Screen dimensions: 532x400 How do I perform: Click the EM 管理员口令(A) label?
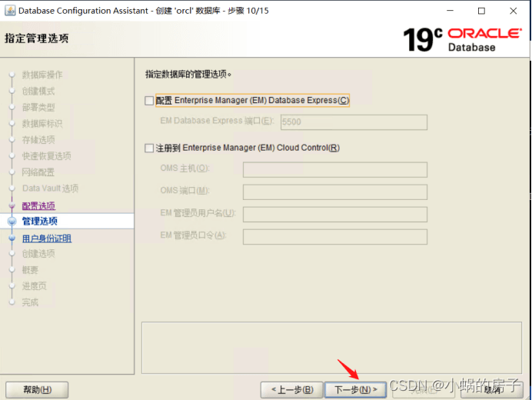pos(193,235)
